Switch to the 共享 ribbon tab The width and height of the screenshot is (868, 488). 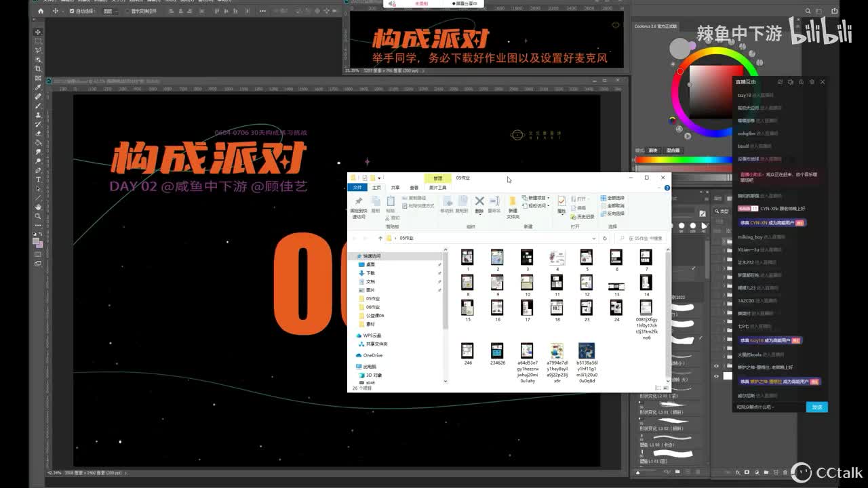click(395, 188)
